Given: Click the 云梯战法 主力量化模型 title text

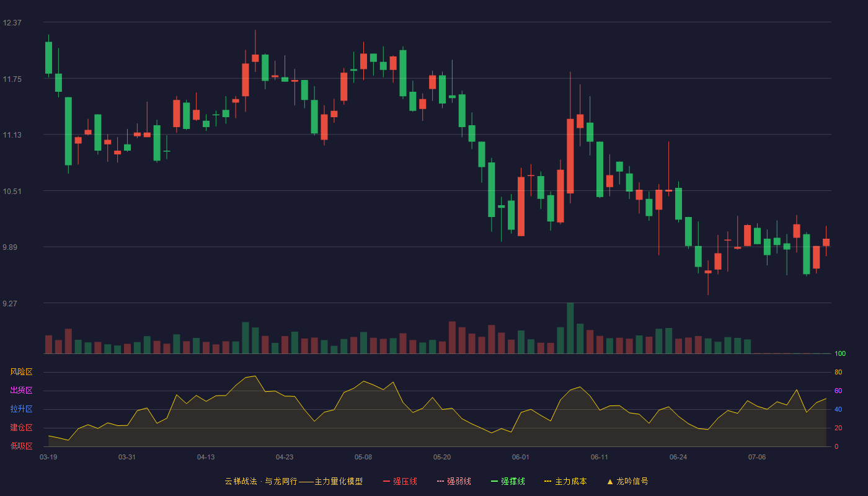Looking at the screenshot, I should pyautogui.click(x=293, y=481).
